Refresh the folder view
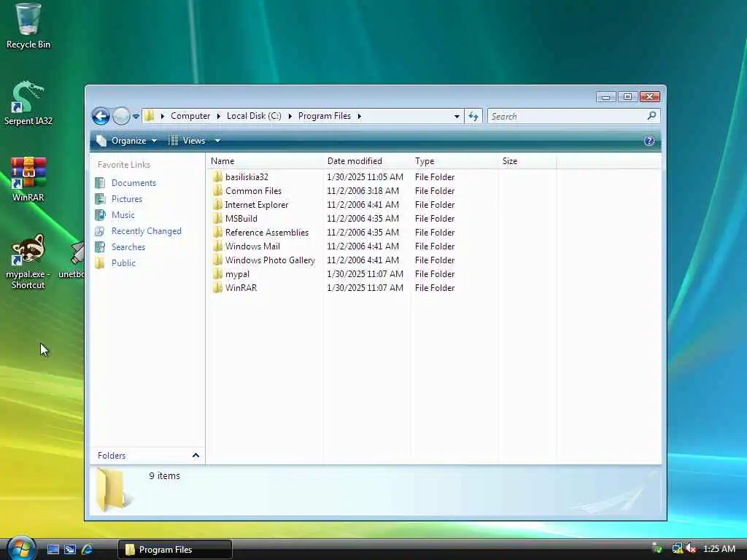The height and width of the screenshot is (560, 747). point(473,116)
